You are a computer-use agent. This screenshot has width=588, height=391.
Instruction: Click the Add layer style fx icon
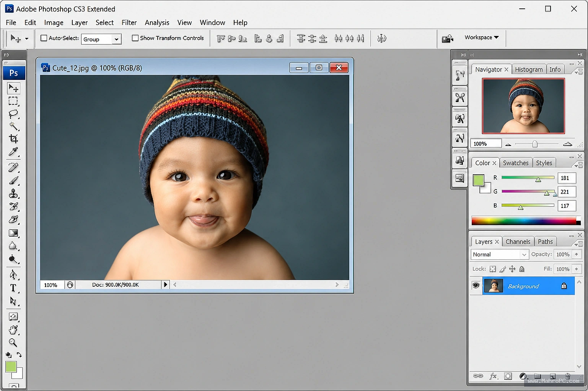493,376
